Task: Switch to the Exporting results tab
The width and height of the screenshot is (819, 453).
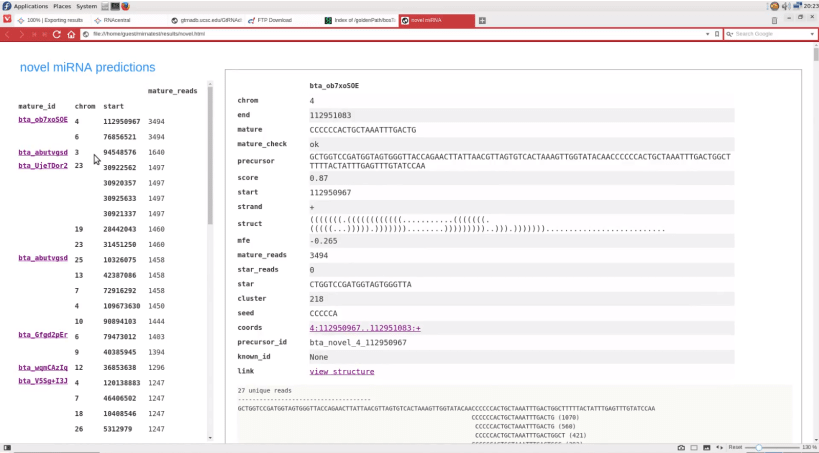Action: (x=51, y=20)
